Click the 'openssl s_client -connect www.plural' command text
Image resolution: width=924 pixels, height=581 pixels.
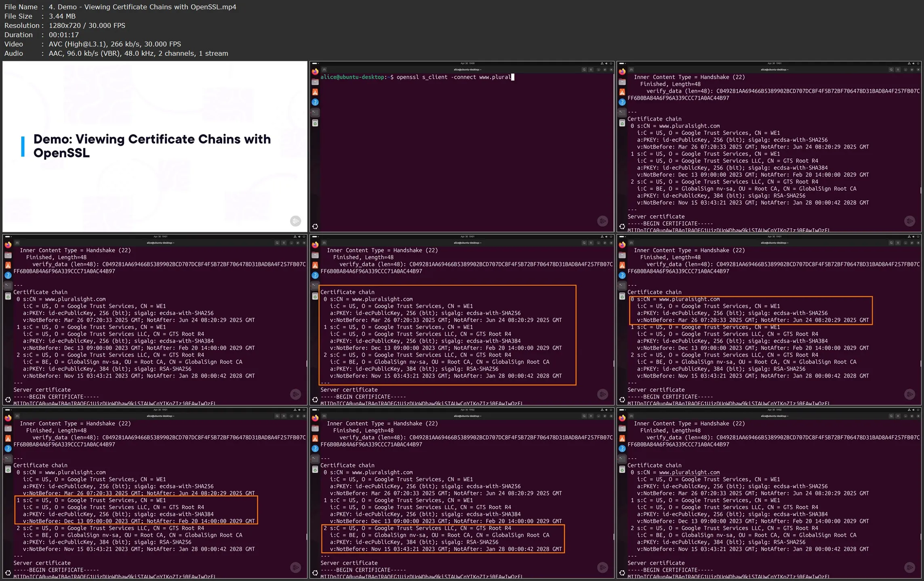[x=454, y=77]
